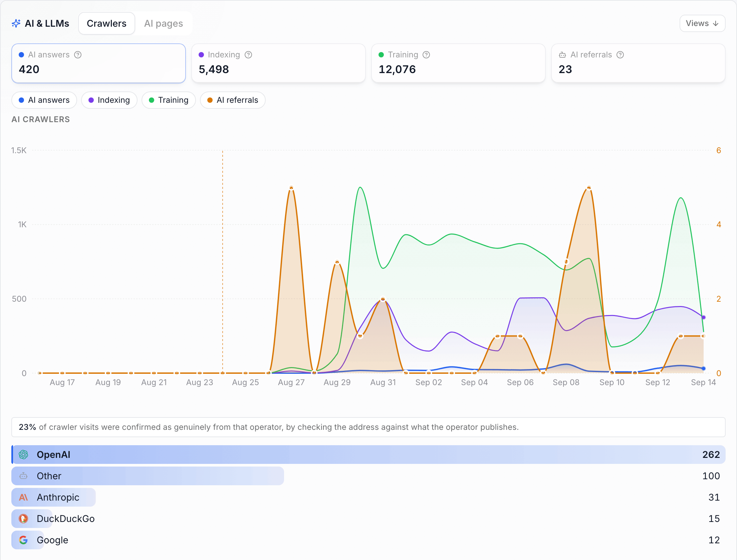The height and width of the screenshot is (560, 737).
Task: Click the 1.5K y-axis label
Action: [19, 151]
